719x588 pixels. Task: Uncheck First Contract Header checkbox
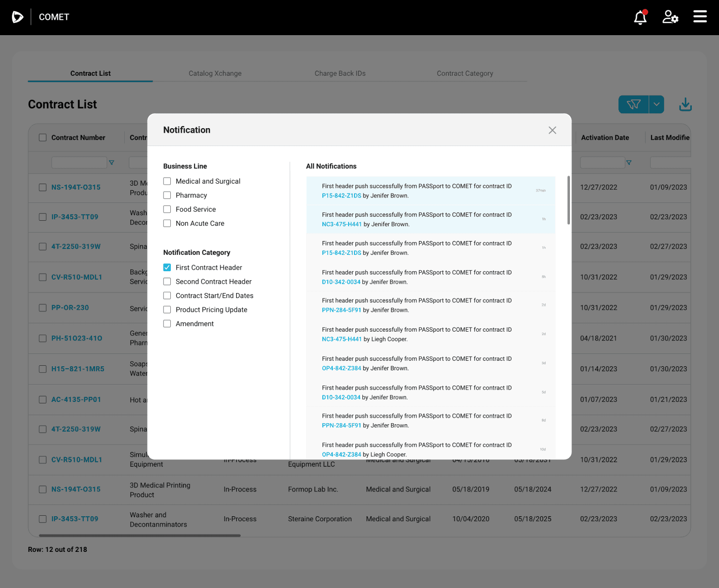coord(167,267)
